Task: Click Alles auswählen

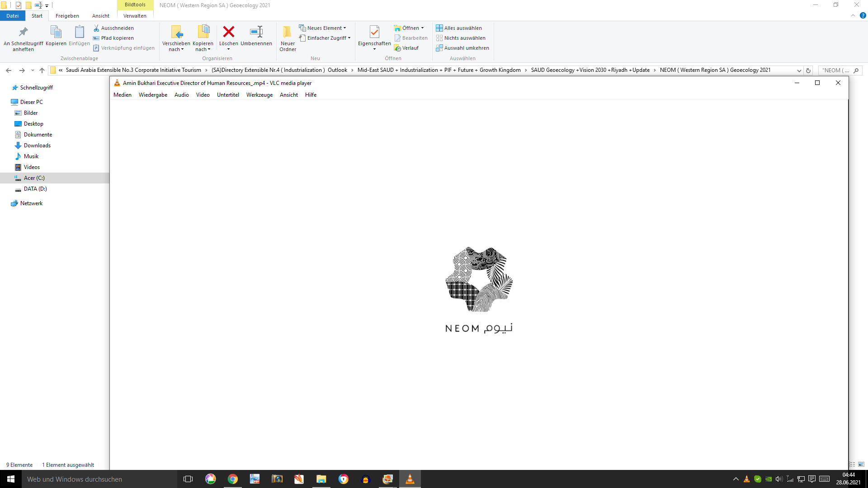Action: 459,28
